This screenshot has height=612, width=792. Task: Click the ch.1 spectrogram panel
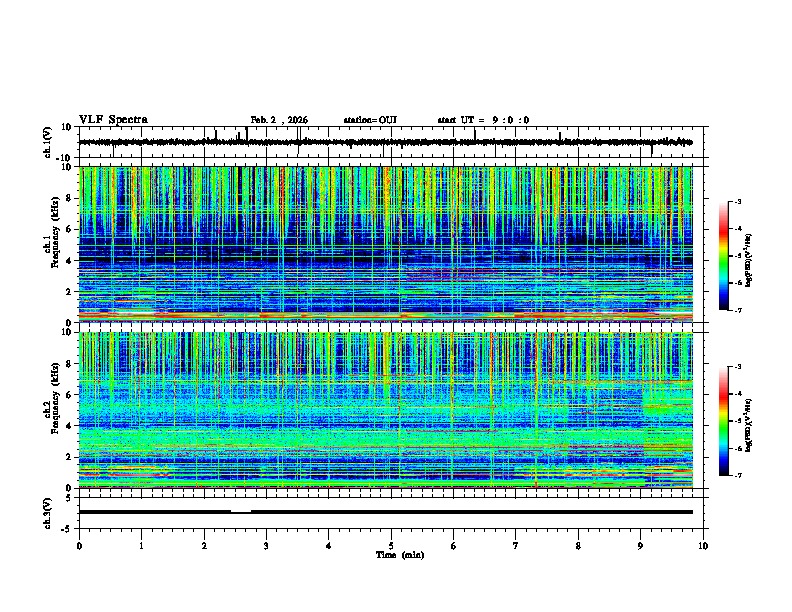386,244
